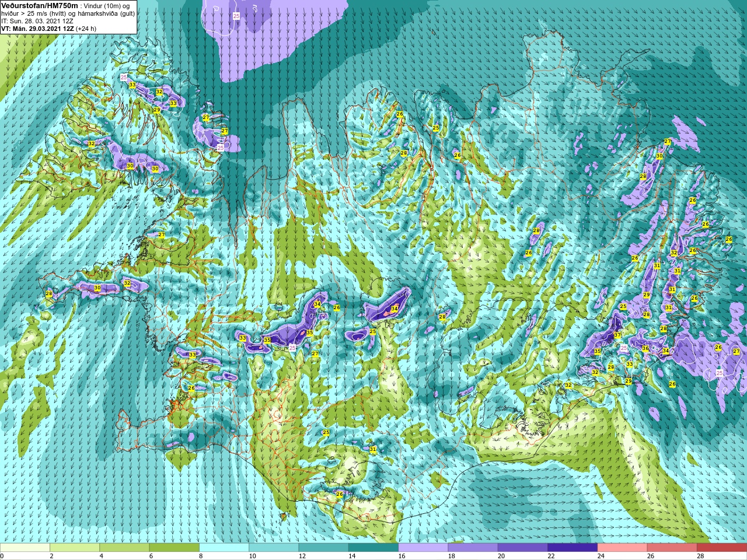Click the 16–18 m/s lavender legend swatch
This screenshot has height=560, width=747.
coord(423,548)
